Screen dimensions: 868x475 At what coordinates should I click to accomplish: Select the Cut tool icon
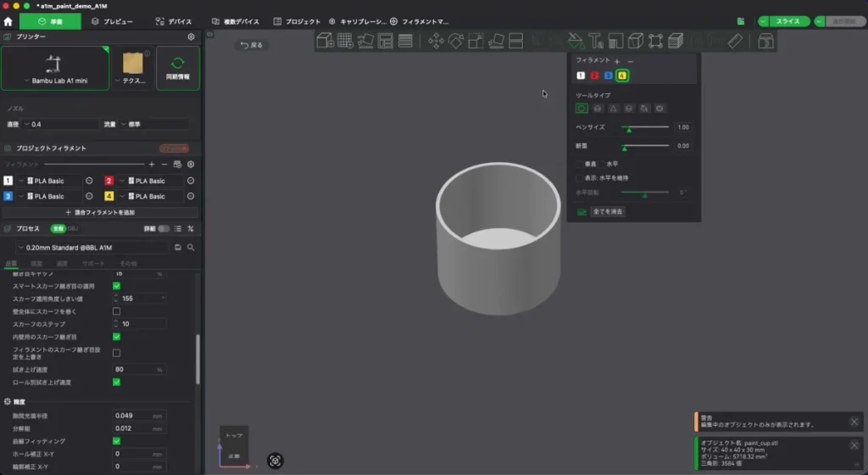point(516,41)
